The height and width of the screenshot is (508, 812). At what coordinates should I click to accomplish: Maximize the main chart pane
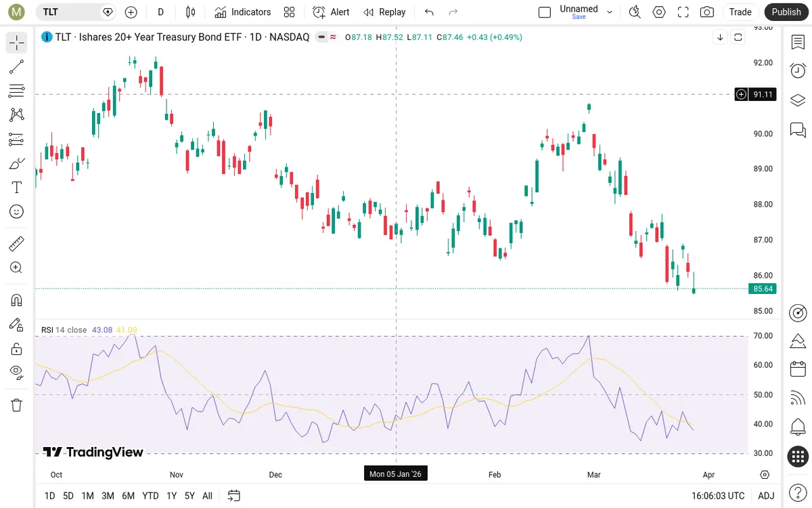(738, 37)
